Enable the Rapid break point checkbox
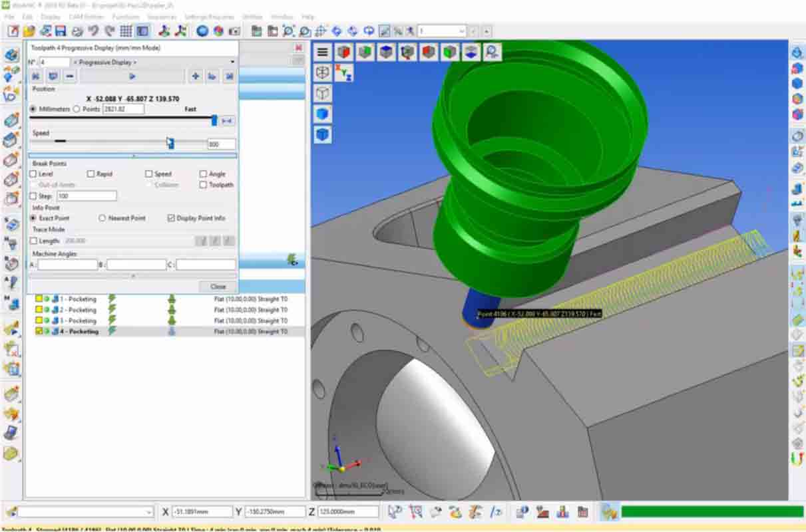The height and width of the screenshot is (532, 806). [x=90, y=174]
